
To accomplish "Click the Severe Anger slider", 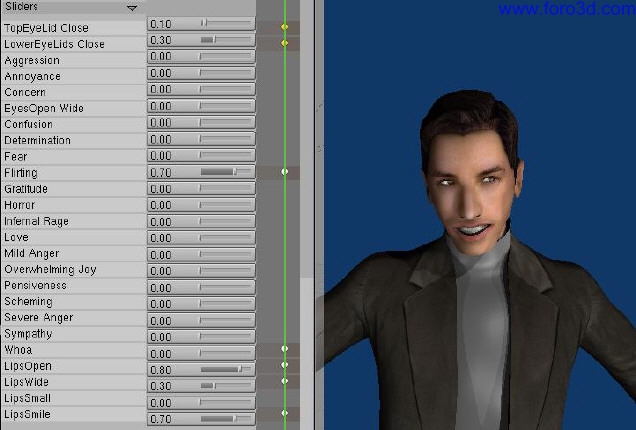I will (x=201, y=320).
